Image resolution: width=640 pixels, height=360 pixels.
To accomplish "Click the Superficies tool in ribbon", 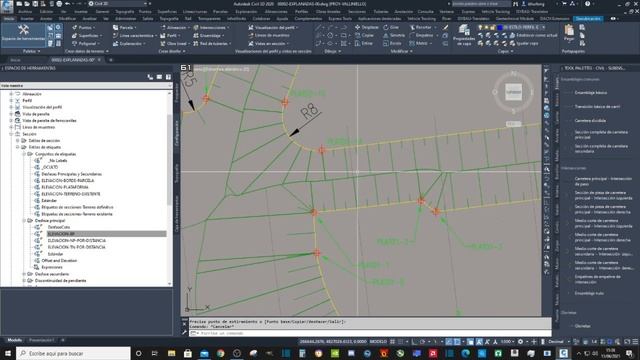I will 87,36.
